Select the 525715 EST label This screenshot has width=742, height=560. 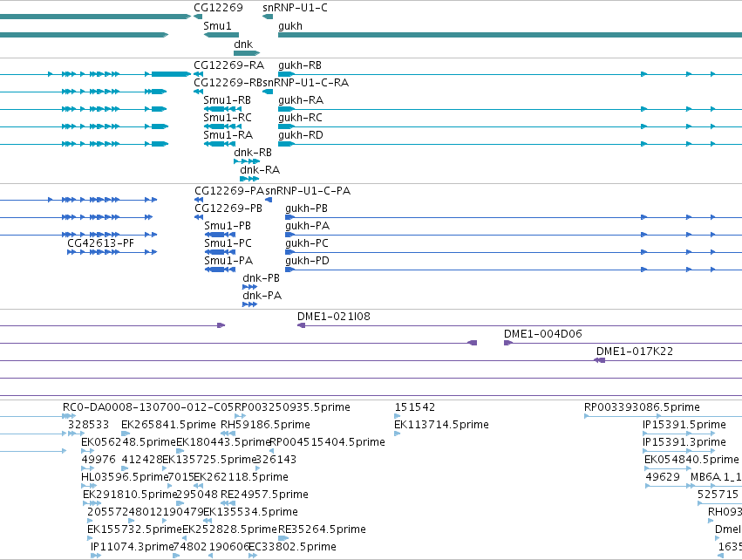(718, 495)
